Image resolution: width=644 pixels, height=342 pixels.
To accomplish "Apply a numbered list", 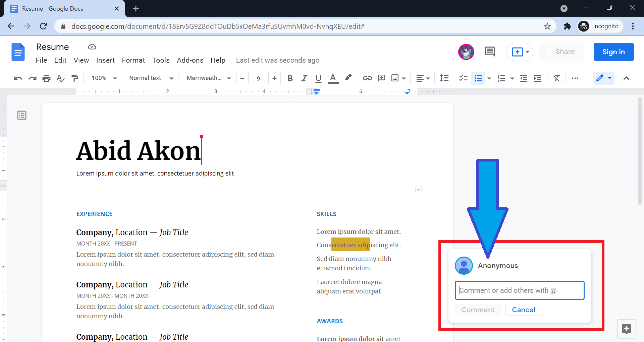I will (501, 78).
